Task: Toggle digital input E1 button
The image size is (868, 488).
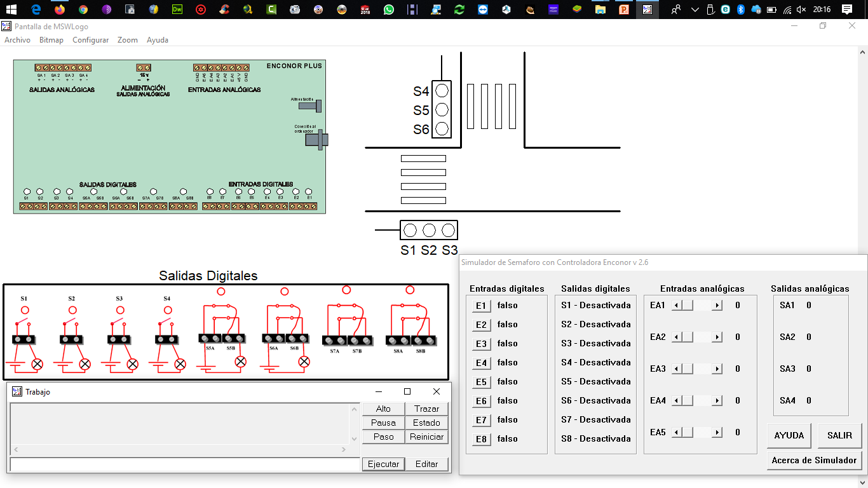Action: 481,306
